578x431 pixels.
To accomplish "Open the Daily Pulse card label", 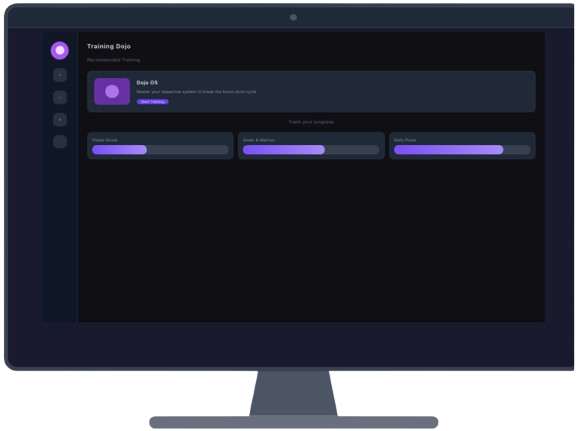I will [405, 140].
